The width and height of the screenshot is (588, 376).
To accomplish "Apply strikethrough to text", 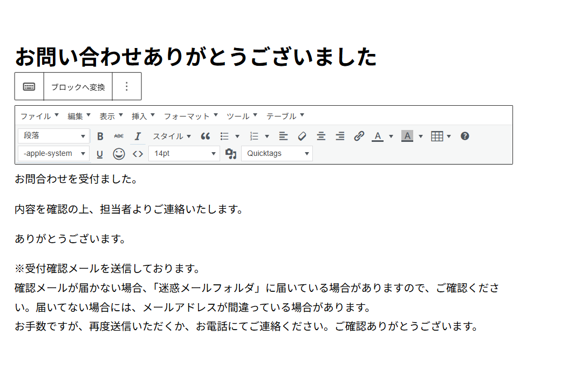I will click(119, 136).
